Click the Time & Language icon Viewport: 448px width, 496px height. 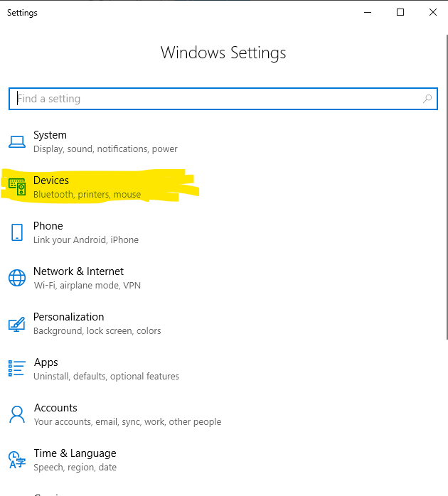[17, 460]
